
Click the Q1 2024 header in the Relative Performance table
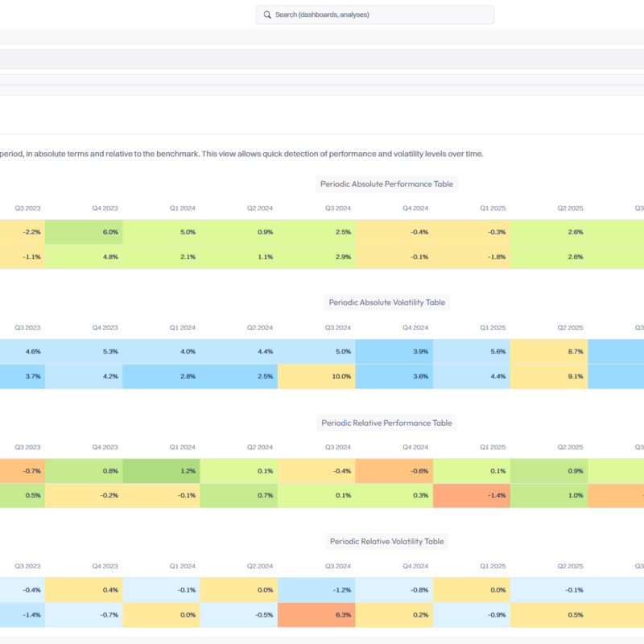(183, 448)
